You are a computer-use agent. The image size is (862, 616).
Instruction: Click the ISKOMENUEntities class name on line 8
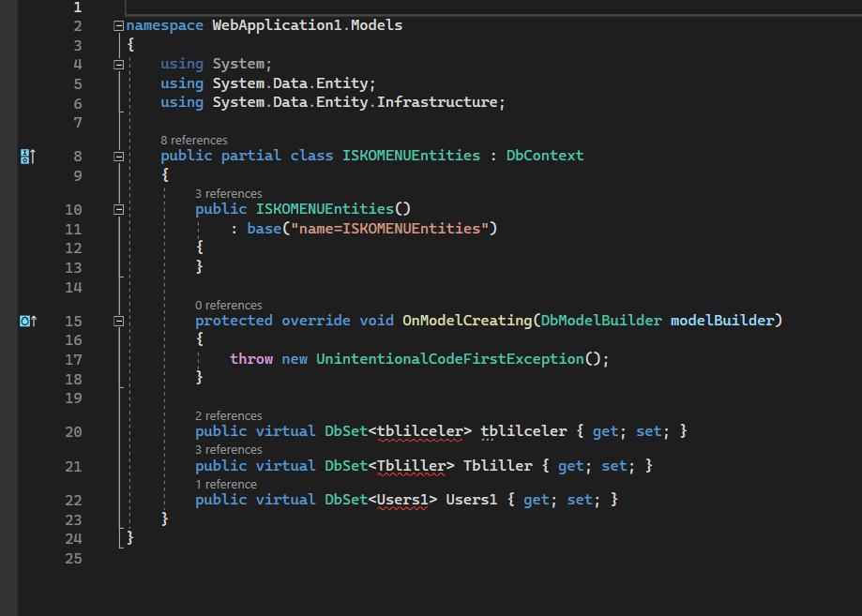[x=411, y=156]
